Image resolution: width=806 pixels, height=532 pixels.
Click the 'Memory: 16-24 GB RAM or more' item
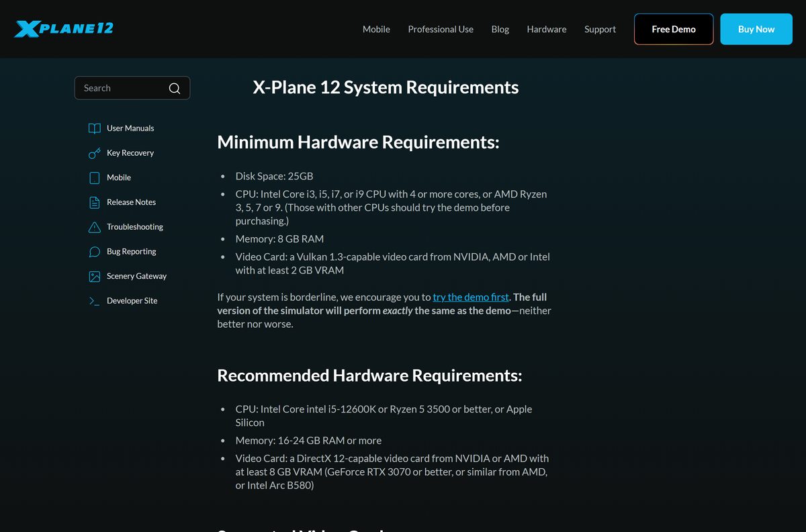coord(308,441)
